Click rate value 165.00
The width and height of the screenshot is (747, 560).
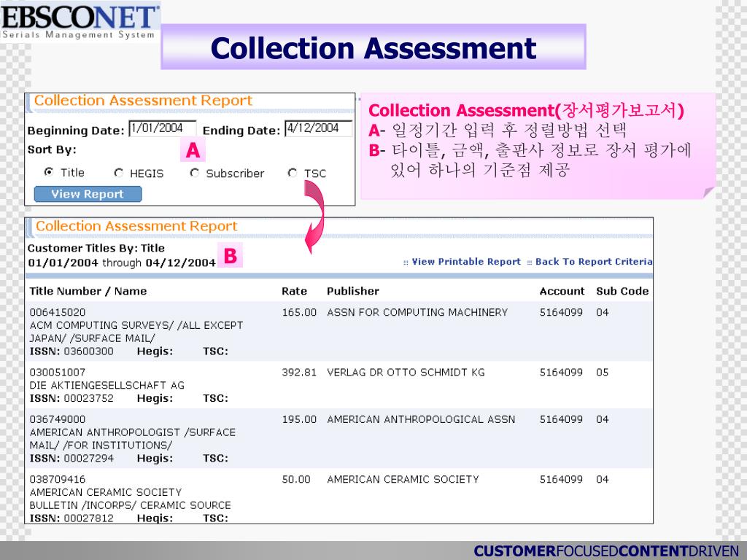coord(299,312)
